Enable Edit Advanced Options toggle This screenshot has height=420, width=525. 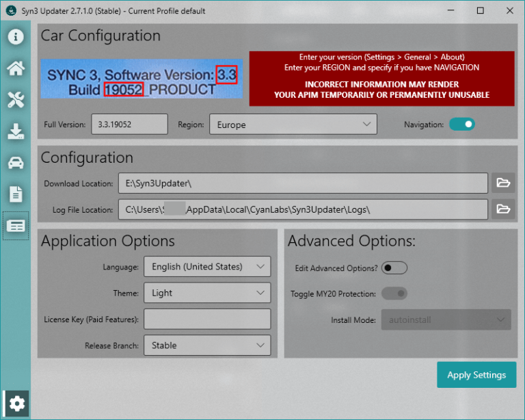coord(394,268)
